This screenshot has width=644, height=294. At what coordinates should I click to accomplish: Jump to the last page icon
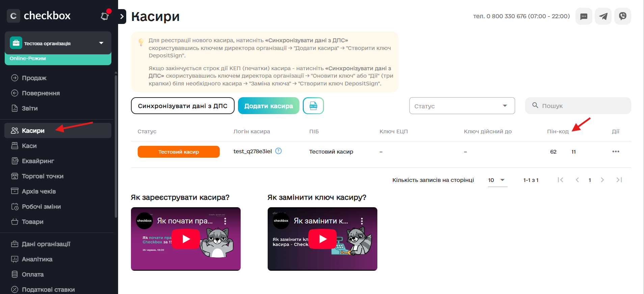[619, 180]
